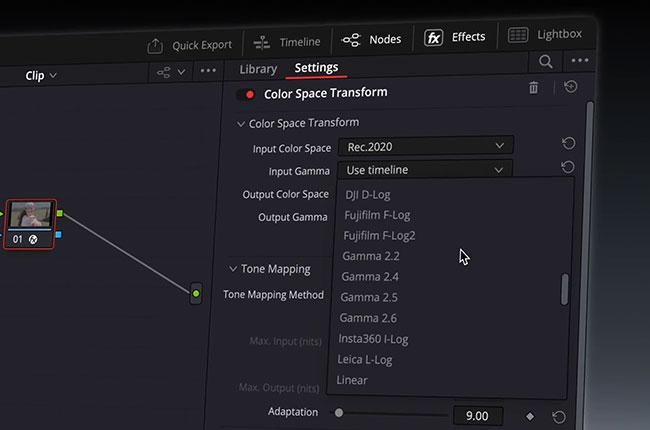Select Gamma 2.4 from list
650x430 pixels.
[370, 277]
